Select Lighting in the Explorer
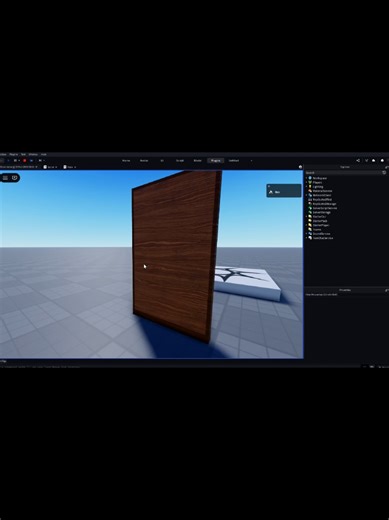The height and width of the screenshot is (520, 389). coord(318,187)
